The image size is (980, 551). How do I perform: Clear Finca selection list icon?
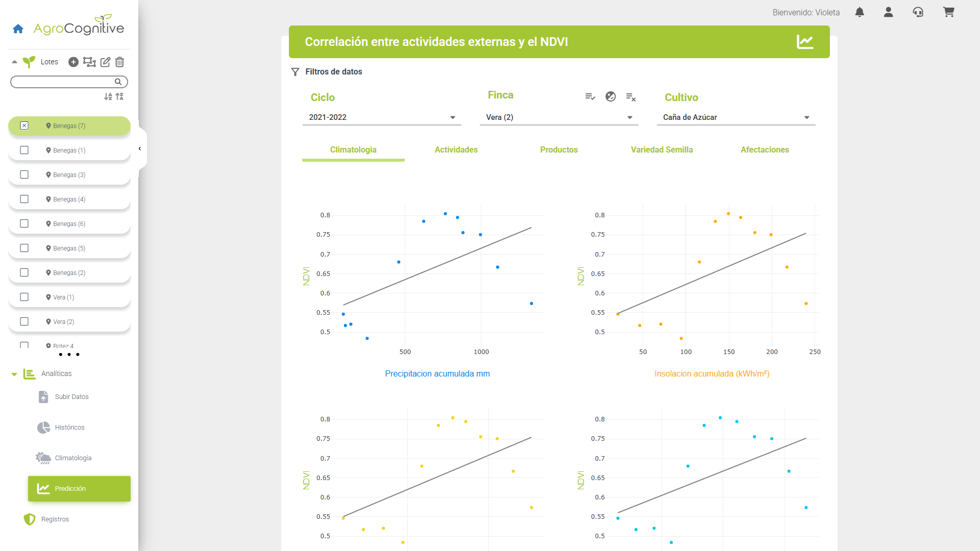pyautogui.click(x=631, y=97)
